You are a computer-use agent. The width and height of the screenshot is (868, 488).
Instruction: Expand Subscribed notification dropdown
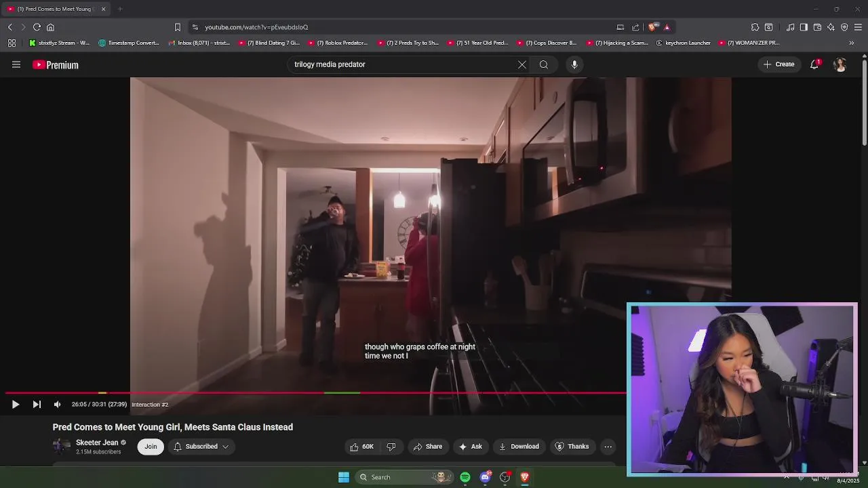pyautogui.click(x=201, y=447)
